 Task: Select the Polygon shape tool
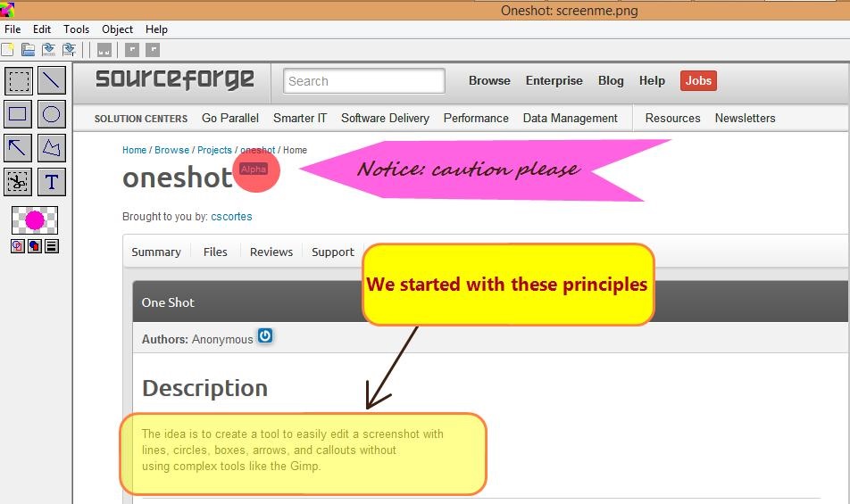coord(52,148)
